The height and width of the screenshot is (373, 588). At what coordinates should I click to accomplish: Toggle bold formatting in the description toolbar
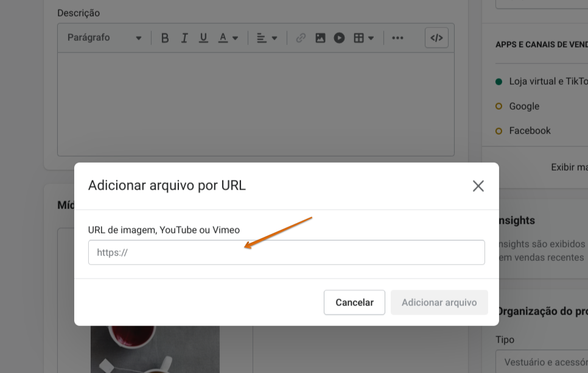165,38
